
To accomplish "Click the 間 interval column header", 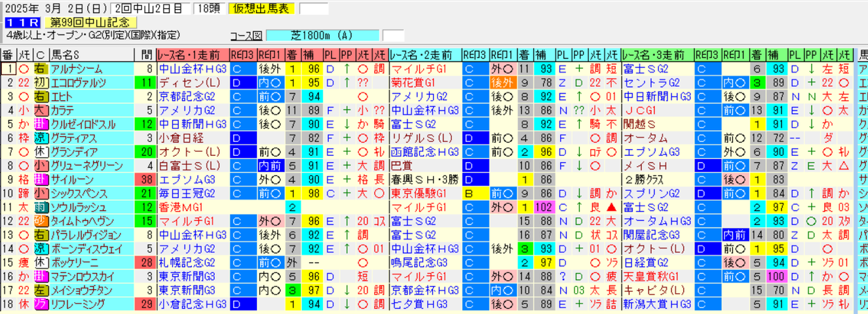I will point(144,54).
